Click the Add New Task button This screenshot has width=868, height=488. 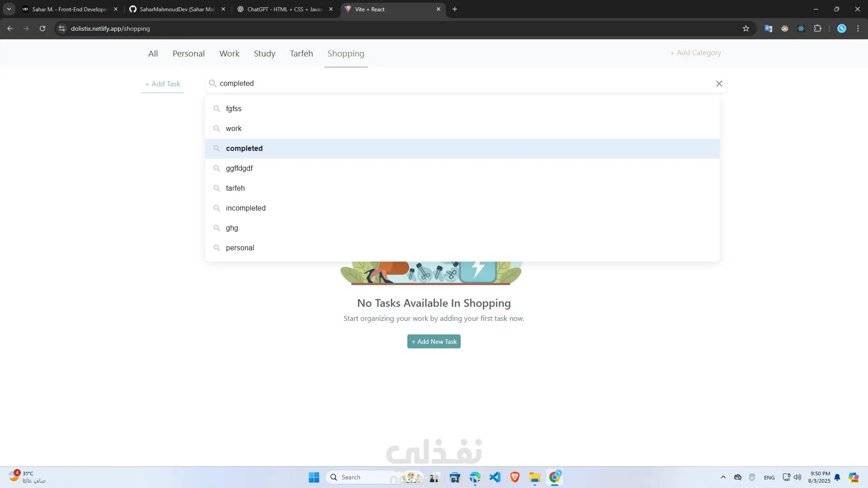pos(434,342)
